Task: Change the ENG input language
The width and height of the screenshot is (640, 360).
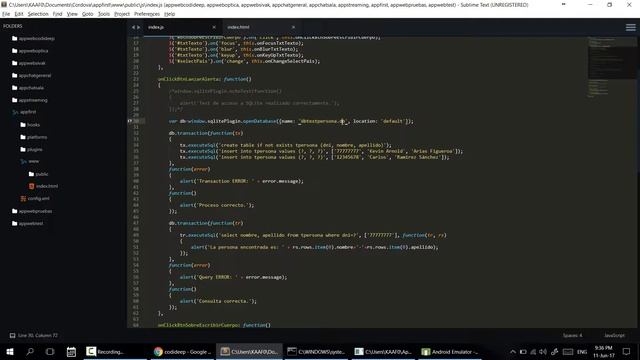Action: (582, 351)
